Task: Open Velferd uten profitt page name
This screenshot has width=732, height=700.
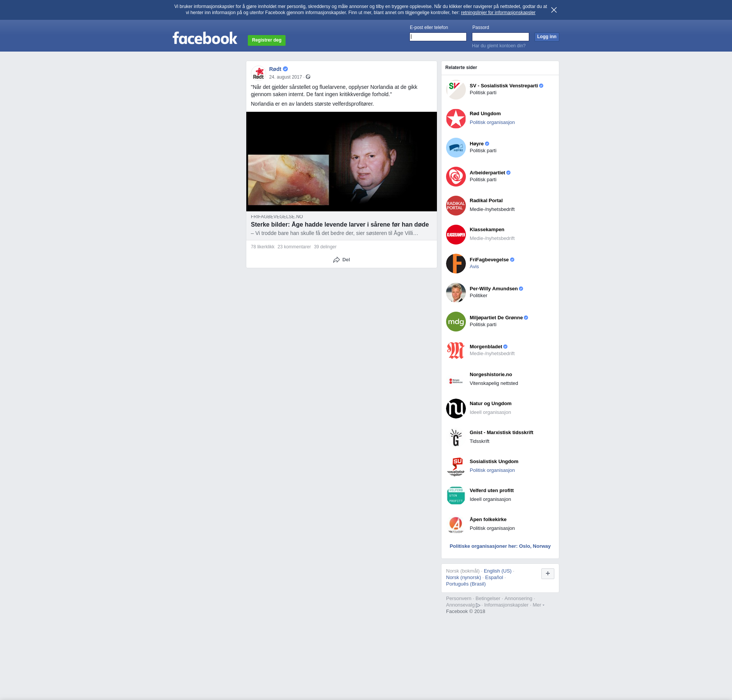Action: (492, 491)
